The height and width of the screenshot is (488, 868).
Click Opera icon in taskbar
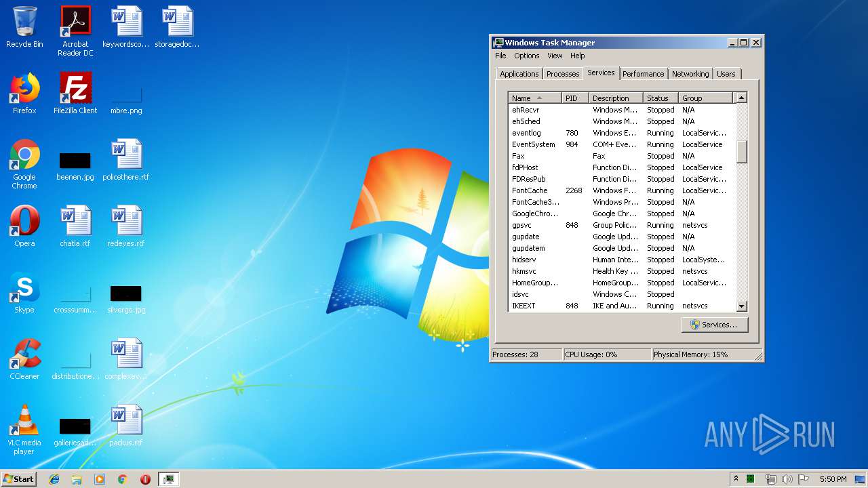[145, 479]
